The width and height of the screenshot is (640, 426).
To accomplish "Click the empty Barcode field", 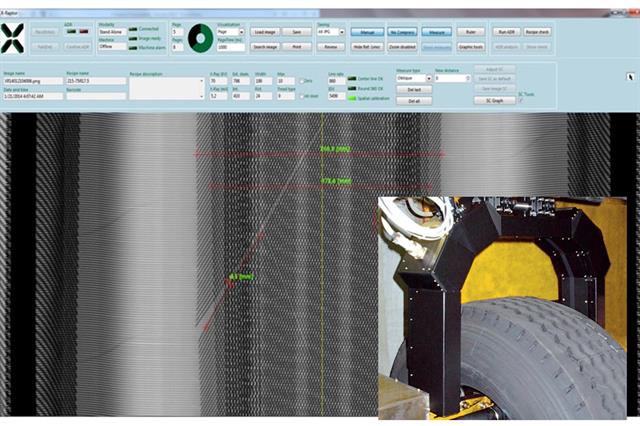I will (96, 96).
